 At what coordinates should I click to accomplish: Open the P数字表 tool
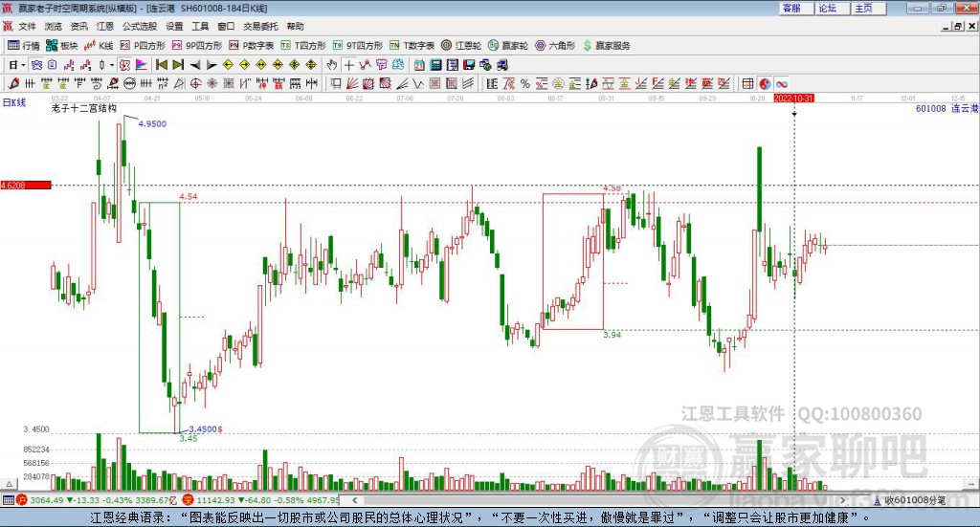coord(252,46)
